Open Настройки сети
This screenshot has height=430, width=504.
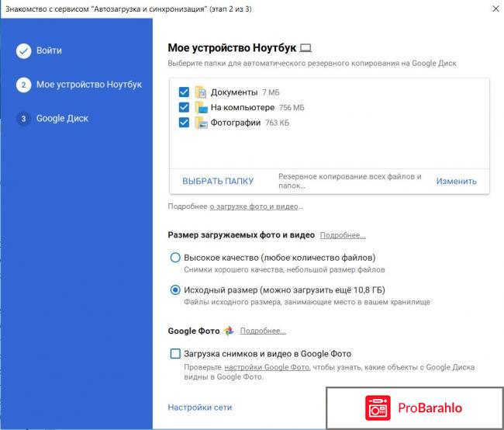click(199, 407)
